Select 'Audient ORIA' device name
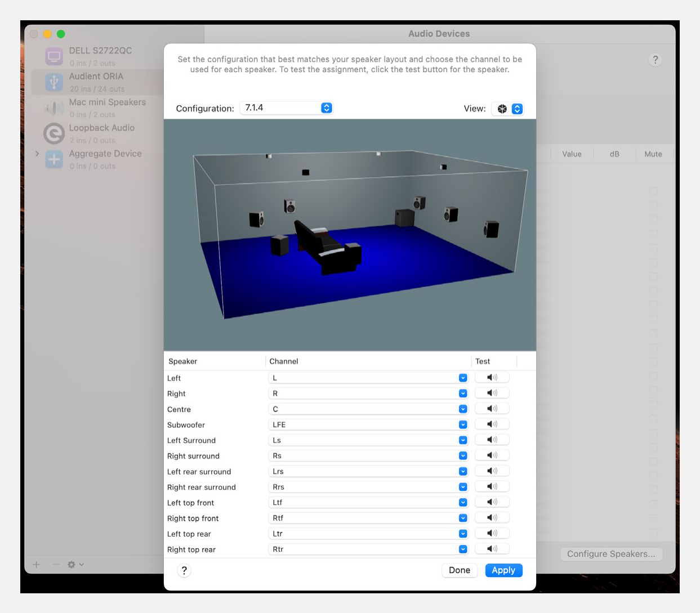The width and height of the screenshot is (700, 613). click(x=96, y=76)
